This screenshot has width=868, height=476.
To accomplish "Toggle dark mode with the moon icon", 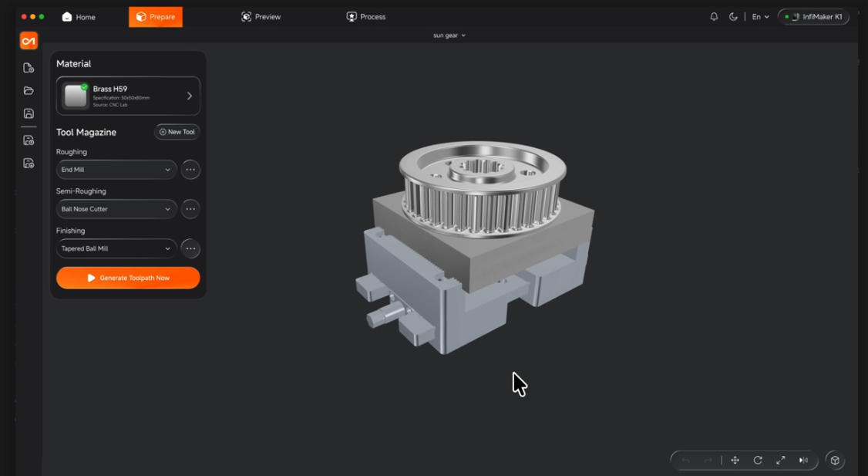I will click(733, 17).
